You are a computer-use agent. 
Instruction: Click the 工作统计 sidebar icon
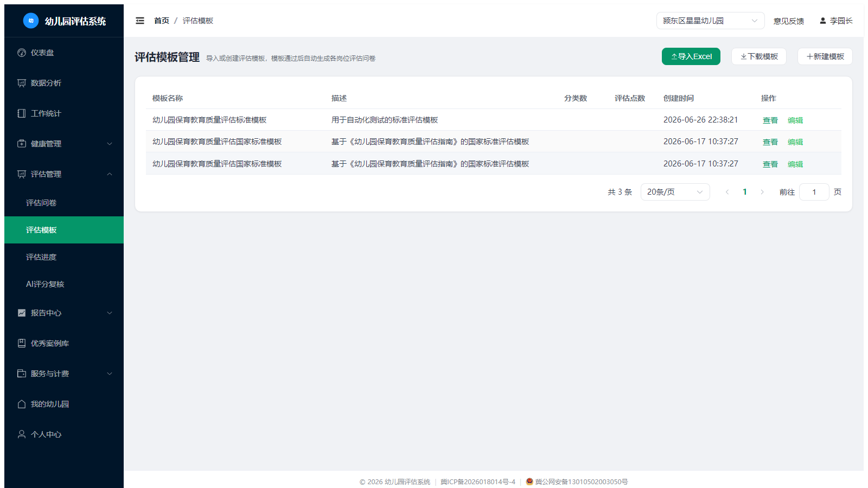click(x=22, y=113)
